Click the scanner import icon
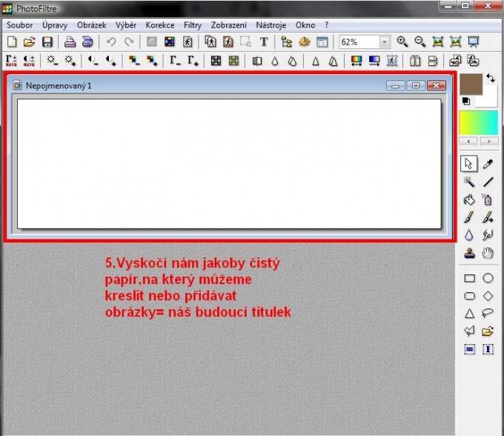Screen dimensions: 504x436 point(87,42)
